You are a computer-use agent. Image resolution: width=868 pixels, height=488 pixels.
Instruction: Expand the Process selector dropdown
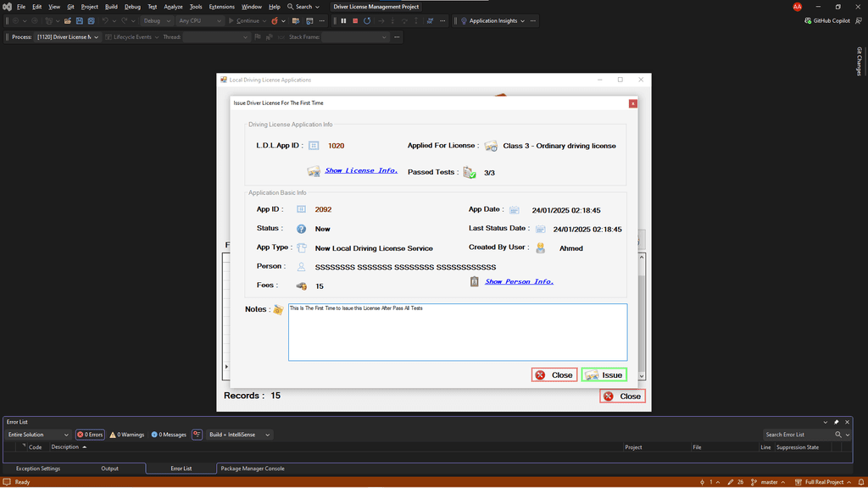[x=95, y=37]
